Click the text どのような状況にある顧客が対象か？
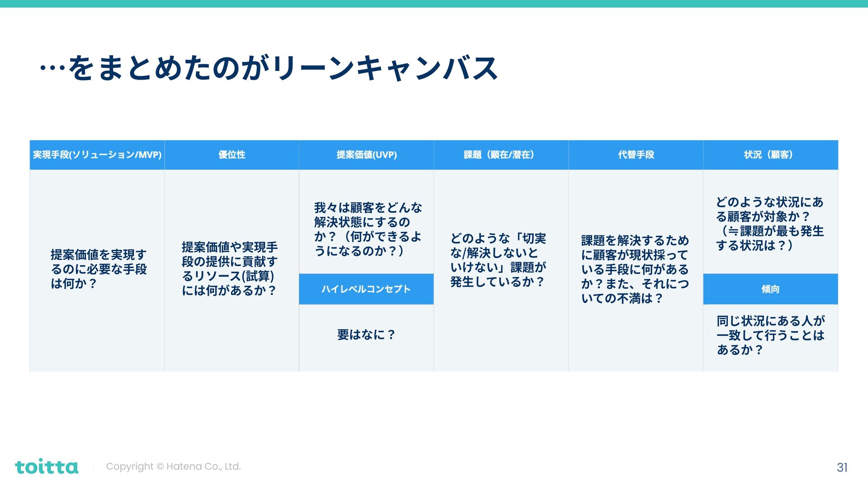 tap(769, 224)
